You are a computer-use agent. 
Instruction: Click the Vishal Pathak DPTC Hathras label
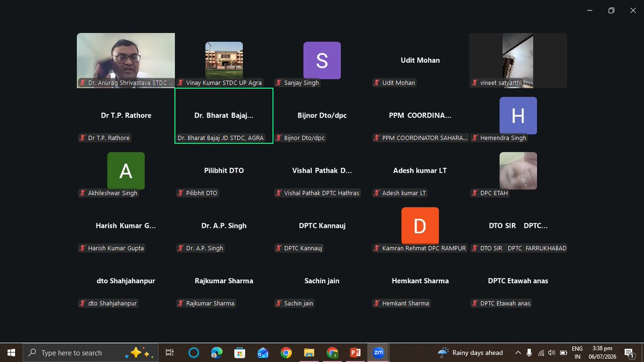[322, 193]
